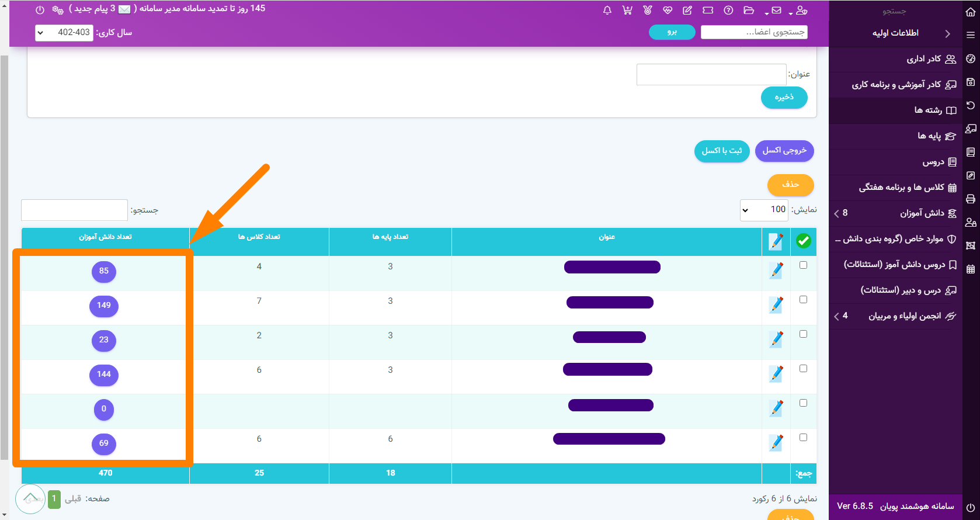This screenshot has height=520, width=980.
Task: Click the open folder icon in header
Action: click(749, 11)
